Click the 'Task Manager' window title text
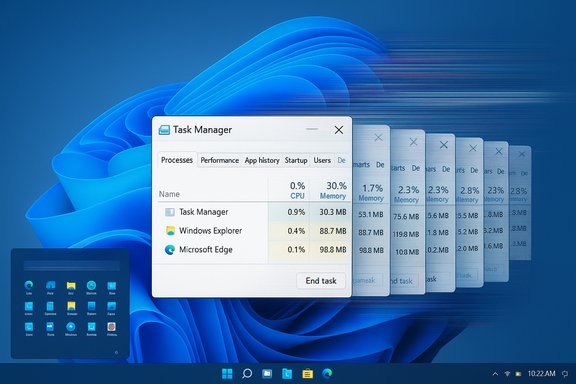Image resolution: width=576 pixels, height=384 pixels. [x=202, y=130]
